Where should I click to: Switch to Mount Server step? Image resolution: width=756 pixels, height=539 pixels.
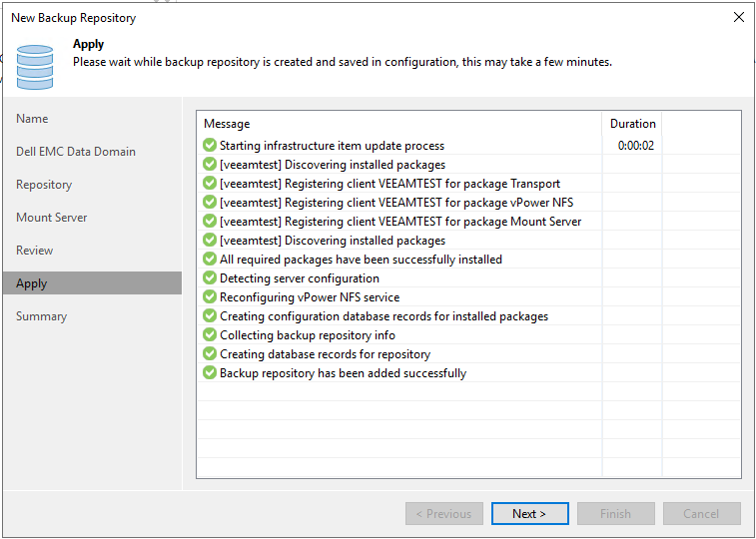tap(52, 218)
